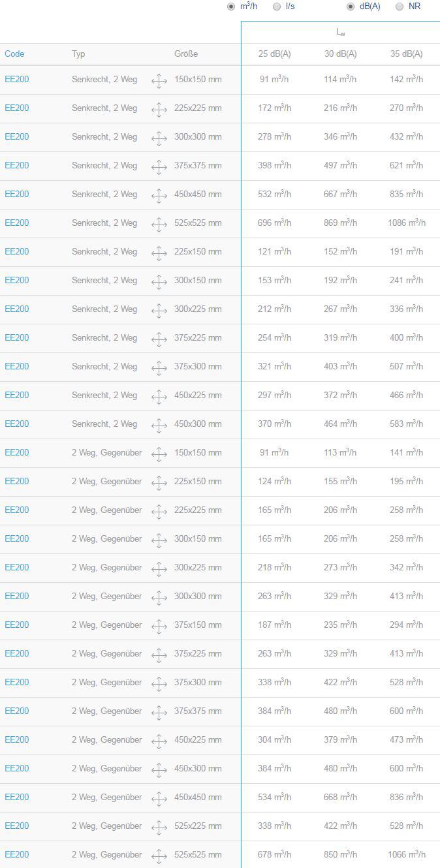Click the 30 dB(A) column header
Screen dimensions: 440x868
click(341, 54)
